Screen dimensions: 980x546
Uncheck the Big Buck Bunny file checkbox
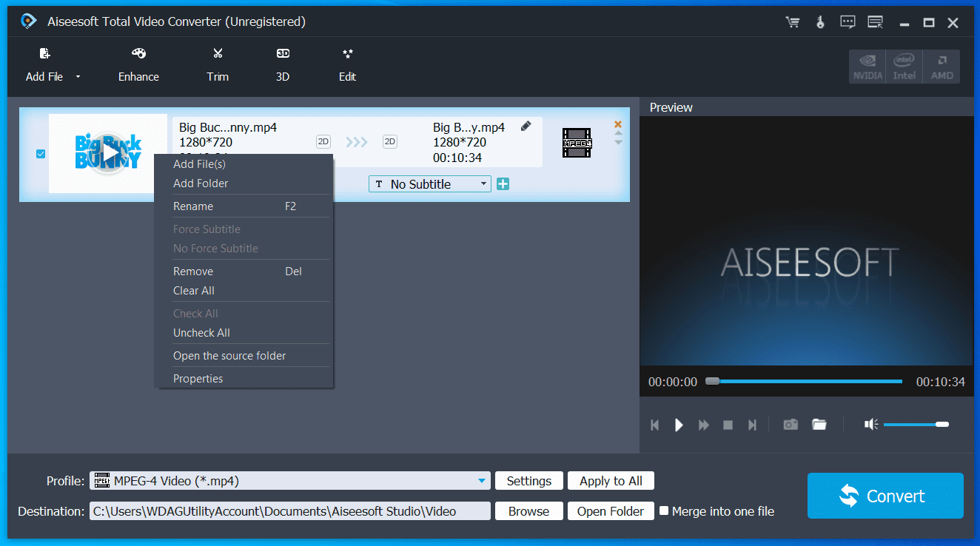(x=41, y=154)
